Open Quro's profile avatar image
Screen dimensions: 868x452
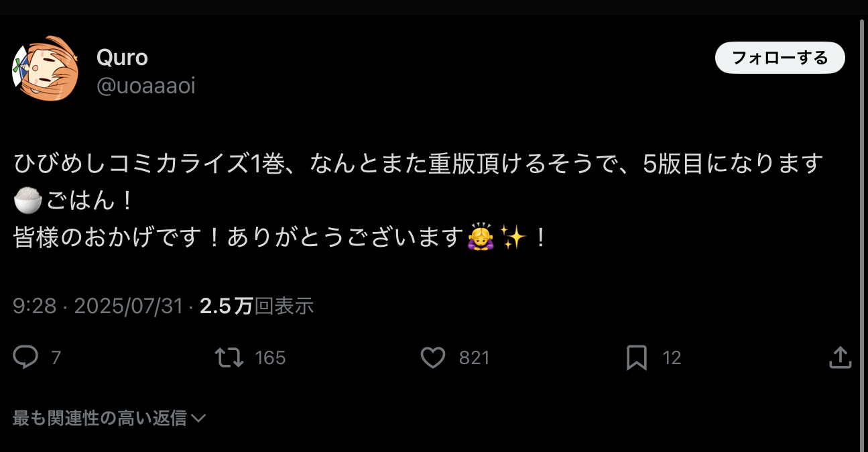tap(46, 68)
